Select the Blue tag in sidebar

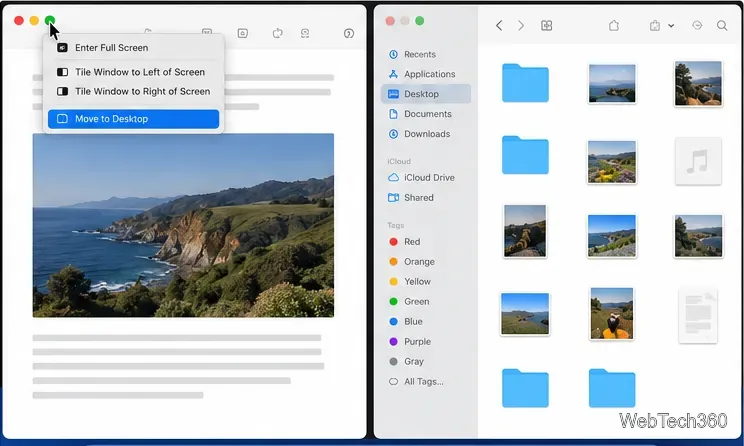(x=426, y=321)
